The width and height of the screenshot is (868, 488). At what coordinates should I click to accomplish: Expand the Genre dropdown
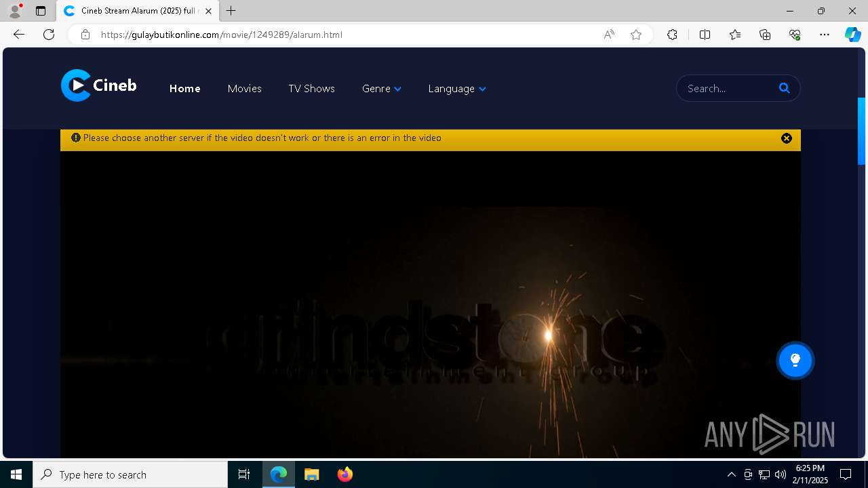382,89
